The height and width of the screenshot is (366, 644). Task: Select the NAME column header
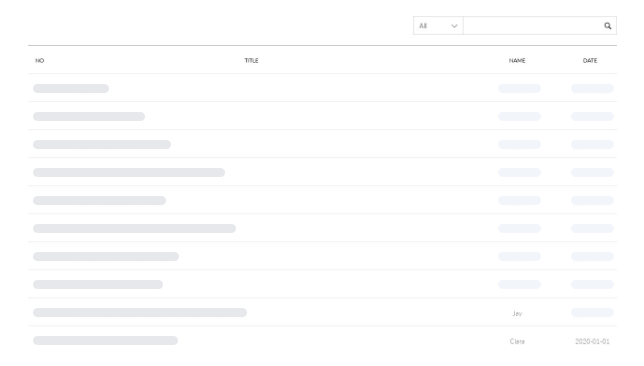pyautogui.click(x=517, y=60)
